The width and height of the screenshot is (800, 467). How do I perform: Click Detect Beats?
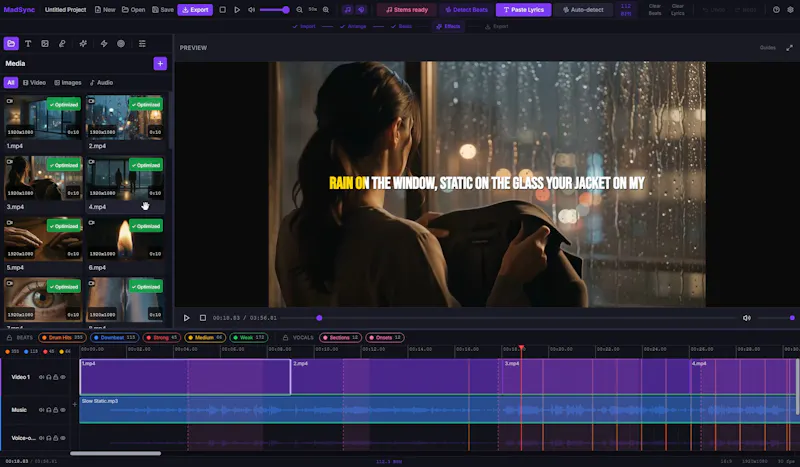pyautogui.click(x=466, y=10)
